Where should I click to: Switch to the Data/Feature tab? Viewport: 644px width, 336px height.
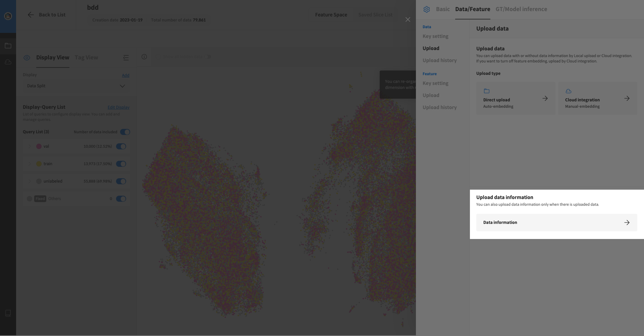coord(472,9)
